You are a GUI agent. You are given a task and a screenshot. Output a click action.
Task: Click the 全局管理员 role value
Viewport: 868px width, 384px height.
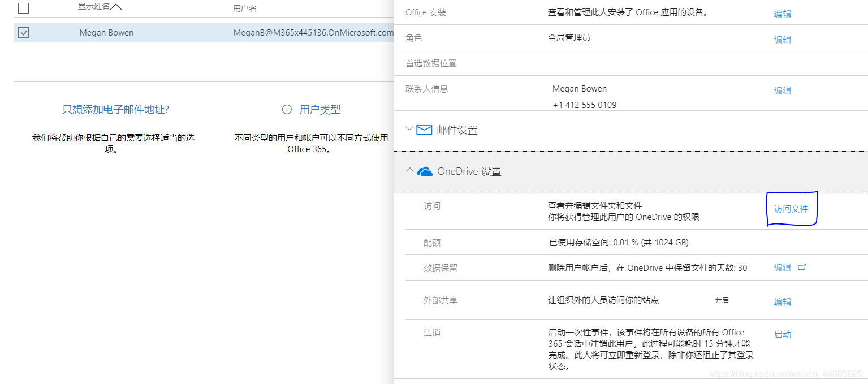569,38
